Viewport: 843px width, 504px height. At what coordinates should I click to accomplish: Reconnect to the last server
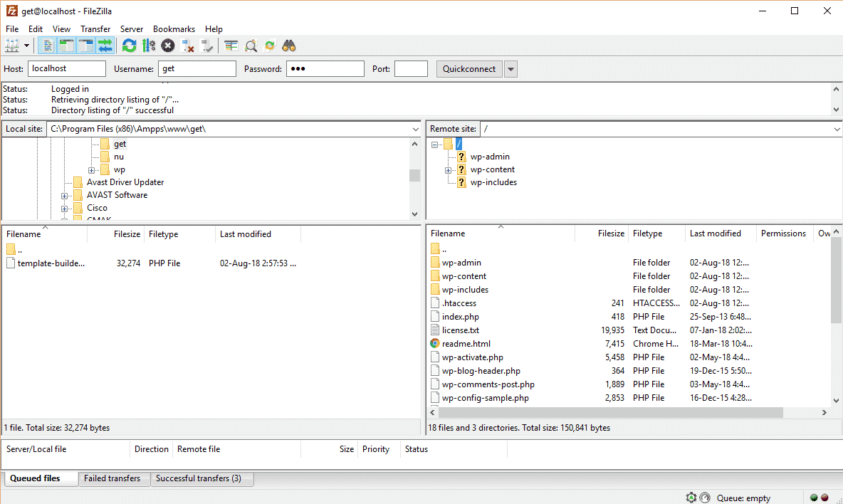tap(206, 46)
